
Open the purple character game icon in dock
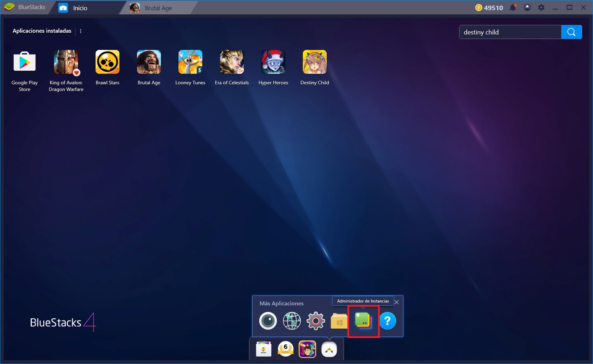pos(307,349)
